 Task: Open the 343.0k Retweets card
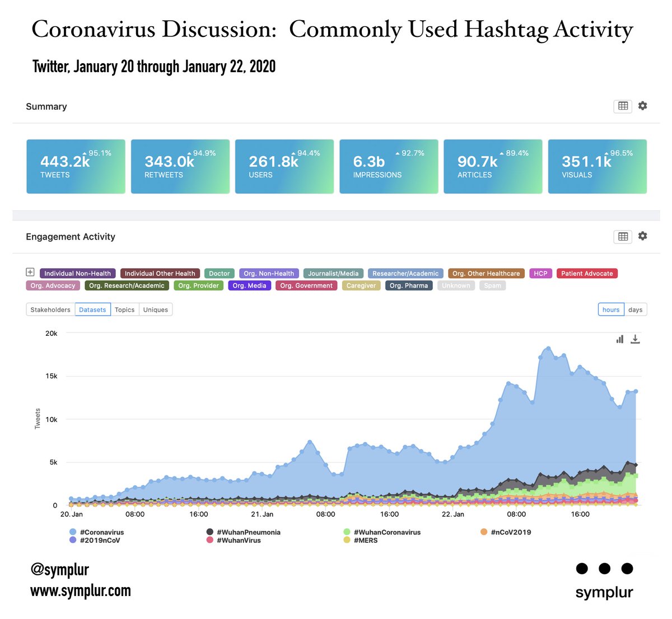(180, 167)
